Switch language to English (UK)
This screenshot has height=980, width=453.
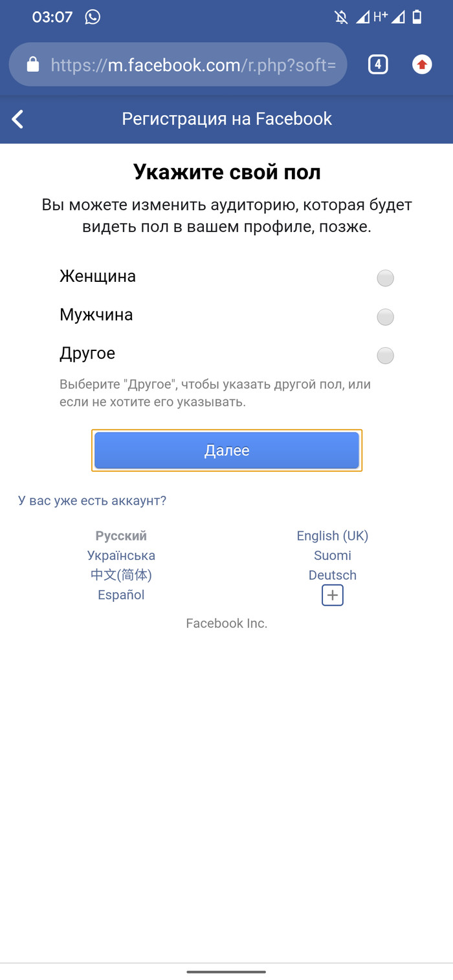(332, 536)
